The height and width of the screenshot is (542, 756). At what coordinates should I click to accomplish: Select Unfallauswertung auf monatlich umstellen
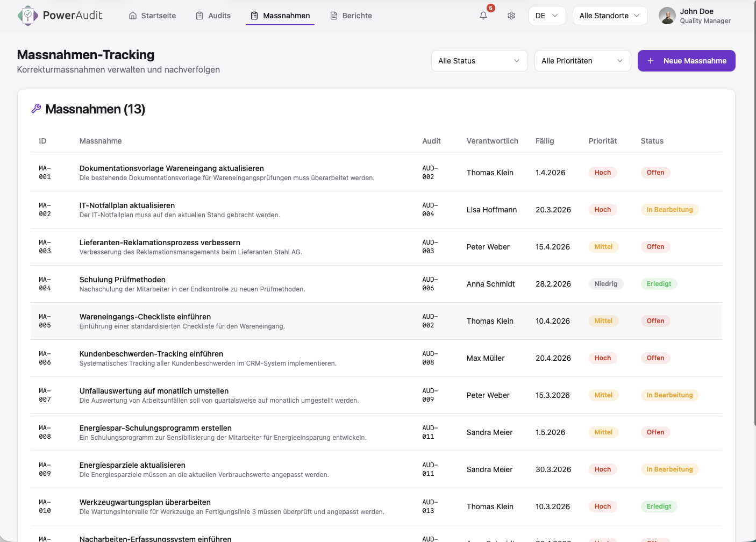coord(154,391)
